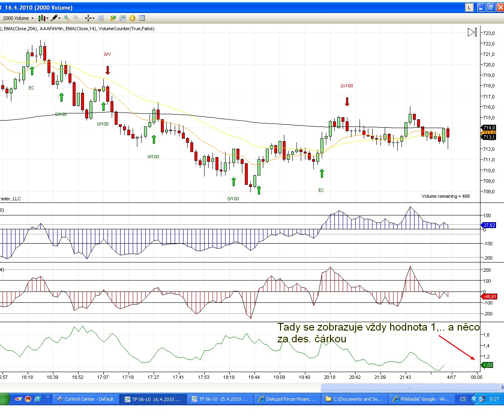
Task: Open the data box icon in toolbar
Action: tap(101, 18)
